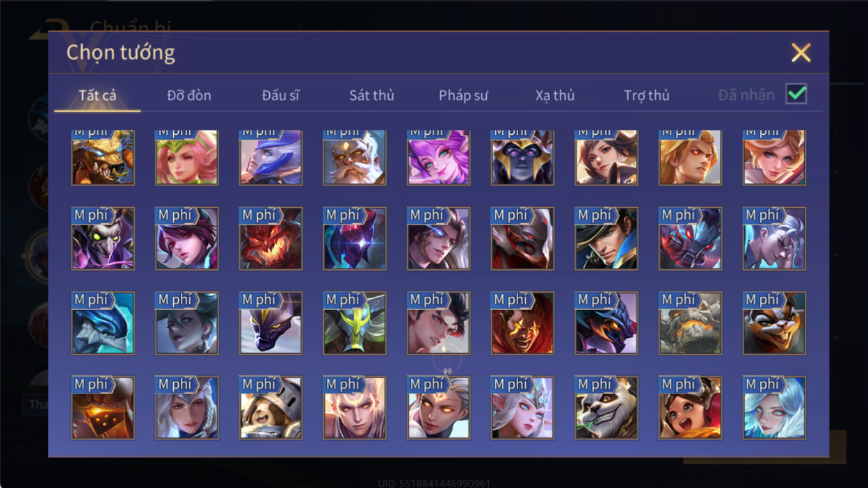Pick the pirate captain hero with hat

click(x=606, y=238)
